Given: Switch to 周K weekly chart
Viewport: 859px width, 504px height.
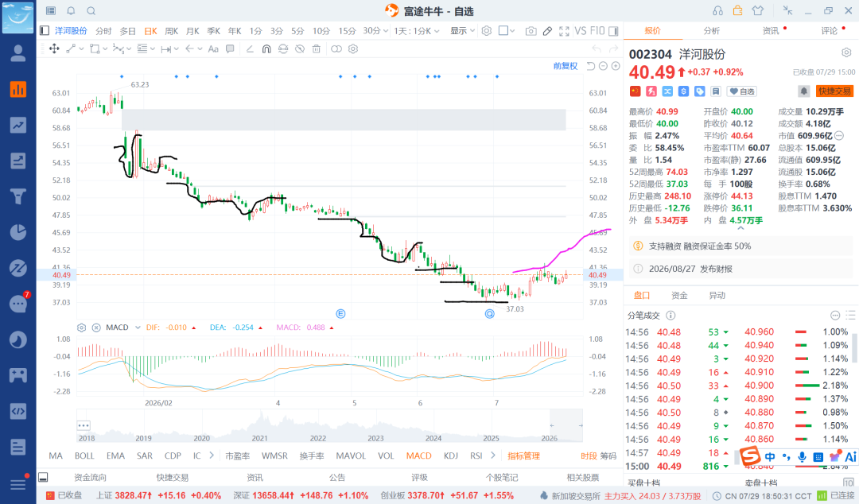Looking at the screenshot, I should point(172,31).
